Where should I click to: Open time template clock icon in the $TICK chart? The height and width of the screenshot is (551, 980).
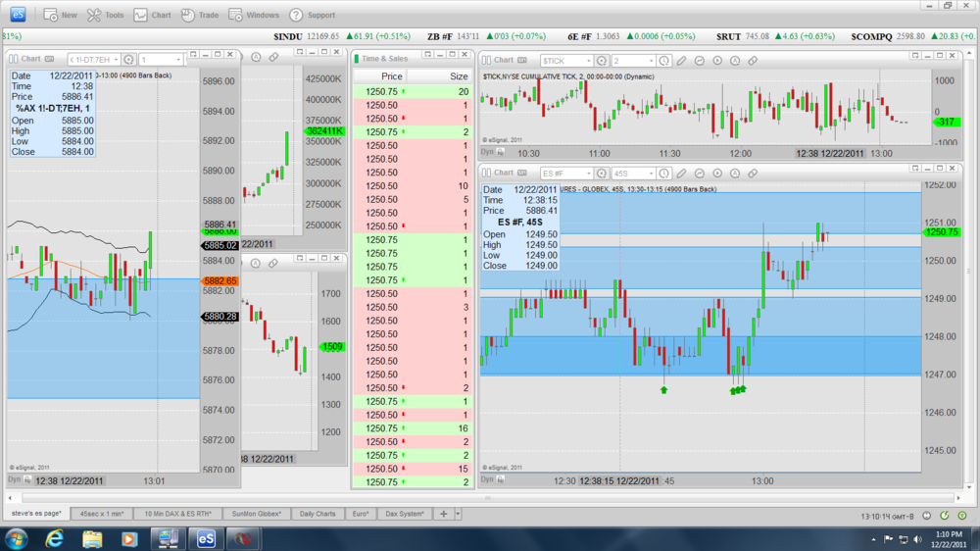(663, 61)
